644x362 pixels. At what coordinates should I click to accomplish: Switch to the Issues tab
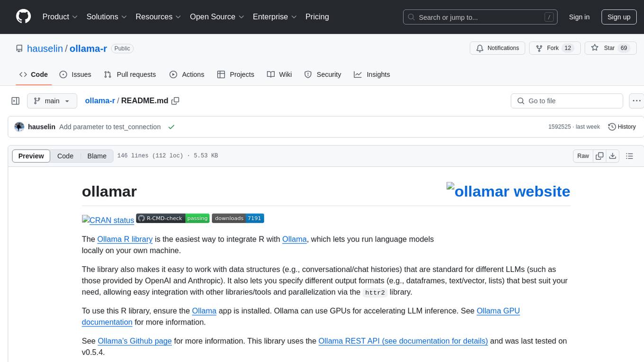point(75,74)
